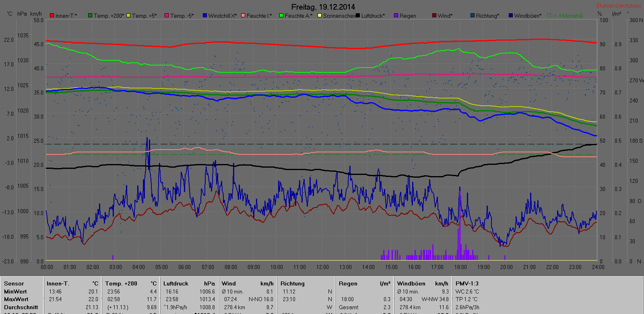The image size is (644, 314).
Task: Click the Temp. +200 minimum value '4.4'
Action: pos(153,291)
